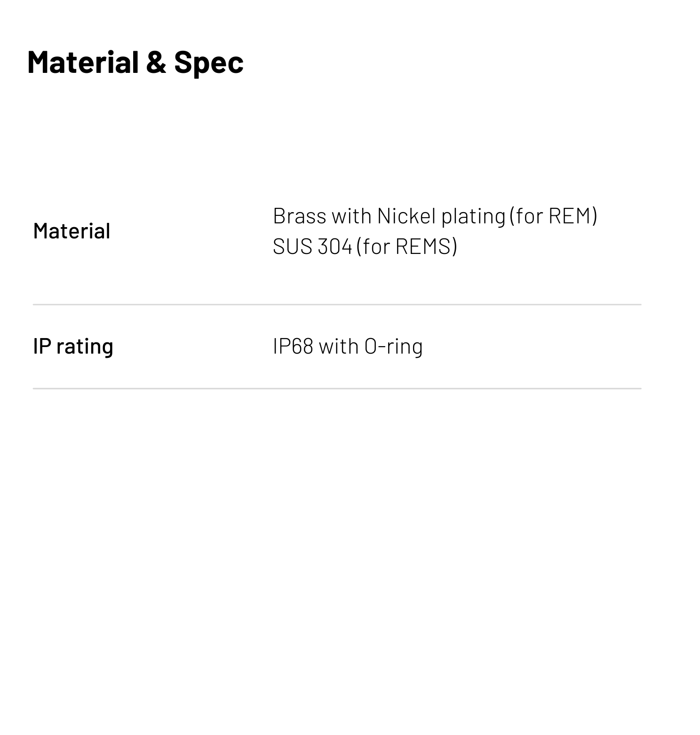700x735 pixels.
Task: Click the word "rating" in the row label
Action: pos(85,346)
